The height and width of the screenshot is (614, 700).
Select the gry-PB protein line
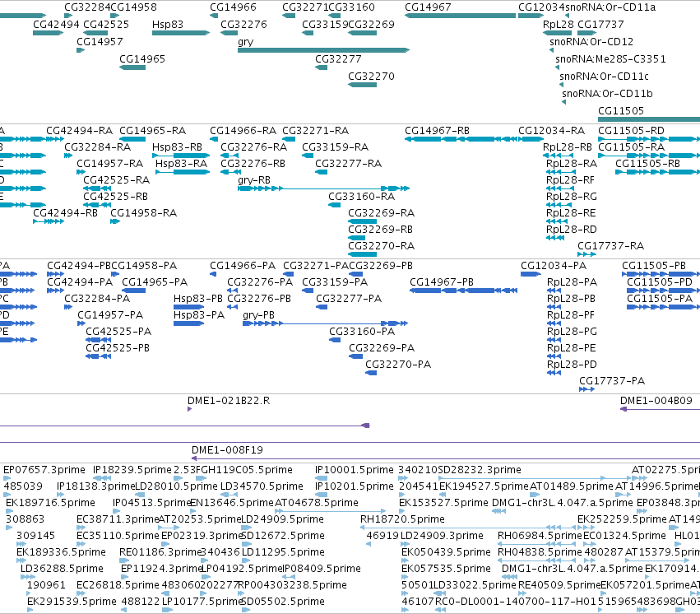pyautogui.click(x=326, y=323)
